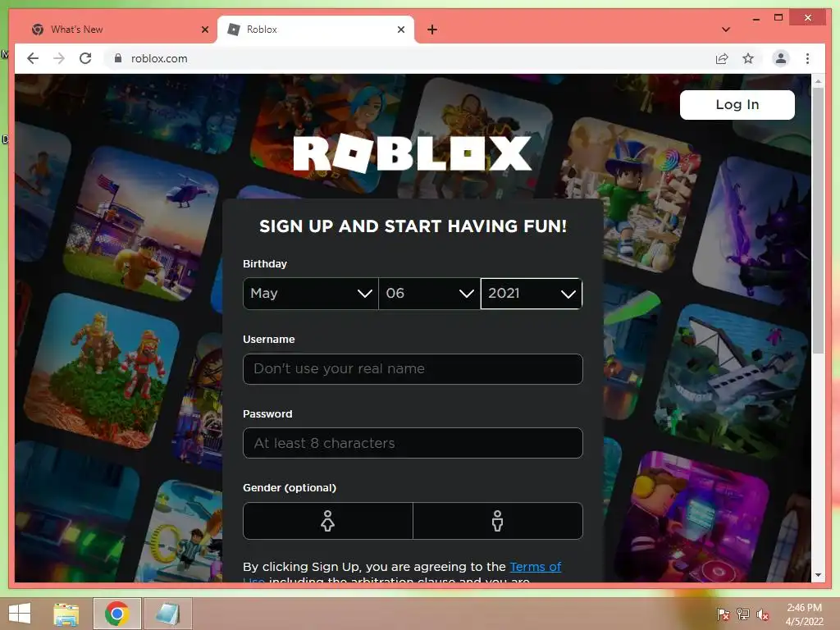View site info via the padlock icon
The width and height of the screenshot is (840, 630).
pos(118,58)
